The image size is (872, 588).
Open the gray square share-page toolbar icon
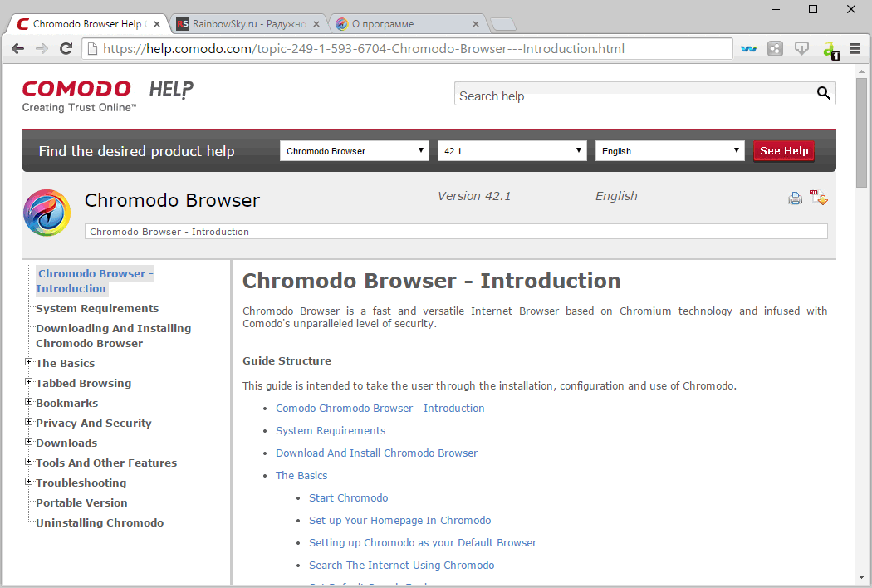pos(775,49)
